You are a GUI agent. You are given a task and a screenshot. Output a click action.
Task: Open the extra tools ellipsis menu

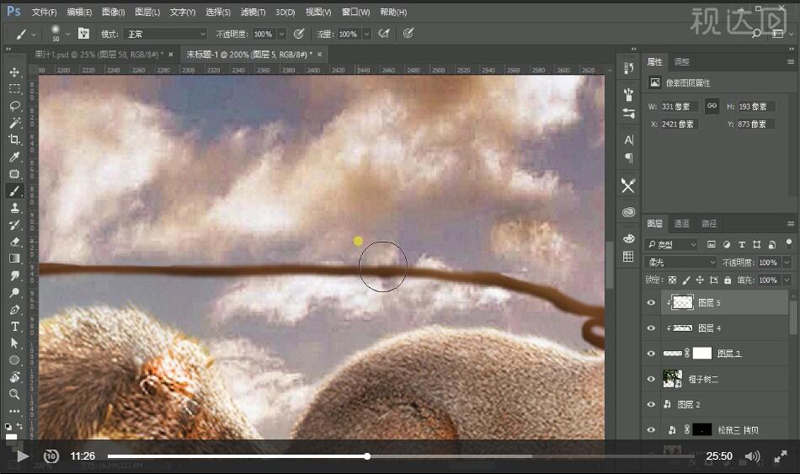coord(14,411)
